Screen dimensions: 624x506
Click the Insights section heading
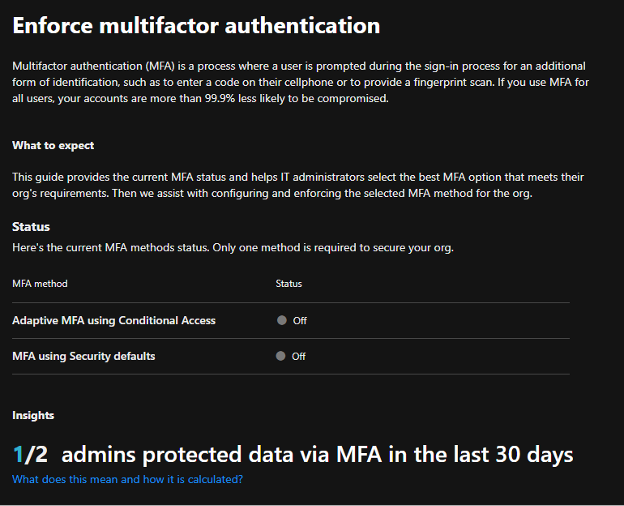click(x=33, y=415)
